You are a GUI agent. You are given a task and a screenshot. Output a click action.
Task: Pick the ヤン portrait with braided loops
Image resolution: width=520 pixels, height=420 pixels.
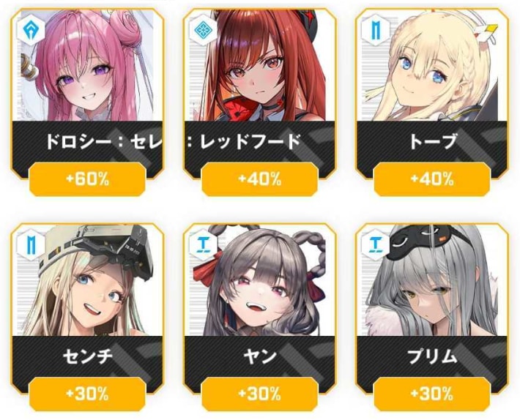point(260,280)
